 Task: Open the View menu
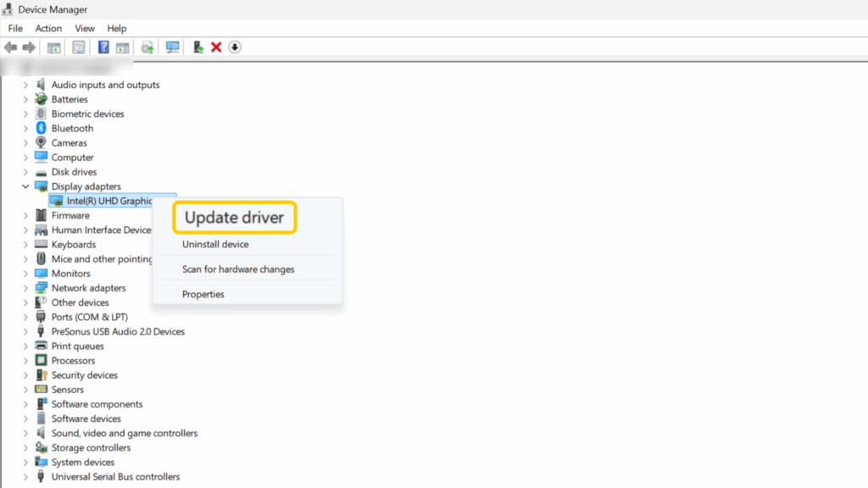pyautogui.click(x=85, y=28)
